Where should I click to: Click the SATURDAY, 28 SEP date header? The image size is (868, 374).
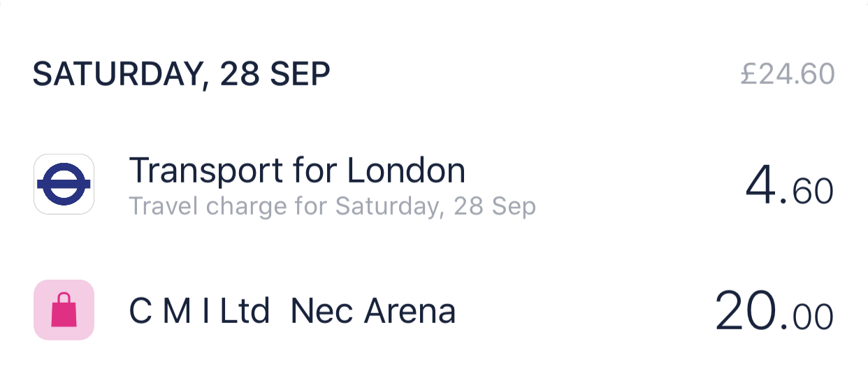[181, 74]
